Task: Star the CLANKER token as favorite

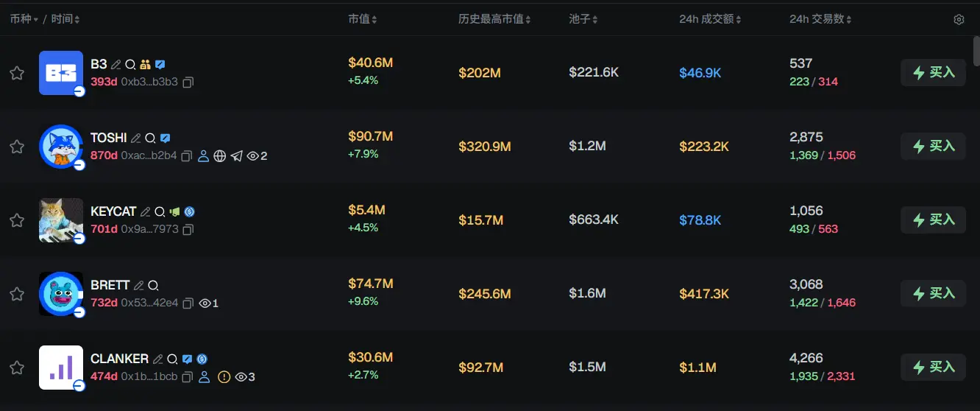Action: point(17,368)
